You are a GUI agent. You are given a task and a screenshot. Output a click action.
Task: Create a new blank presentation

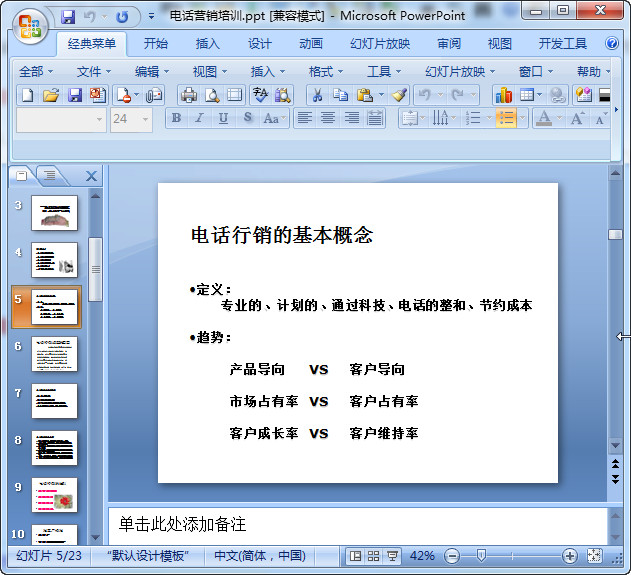(27, 95)
